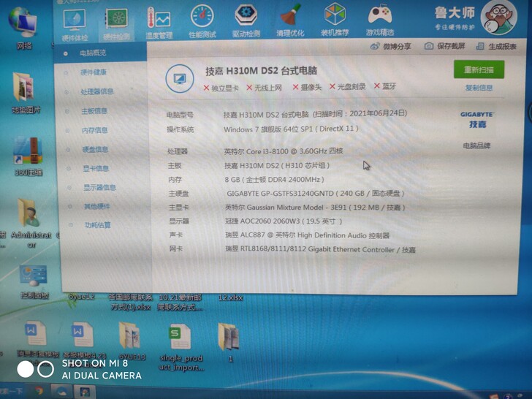Image resolution: width=532 pixels, height=399 pixels.
Task: Select 主板信息 in the sidebar
Action: coord(94,111)
